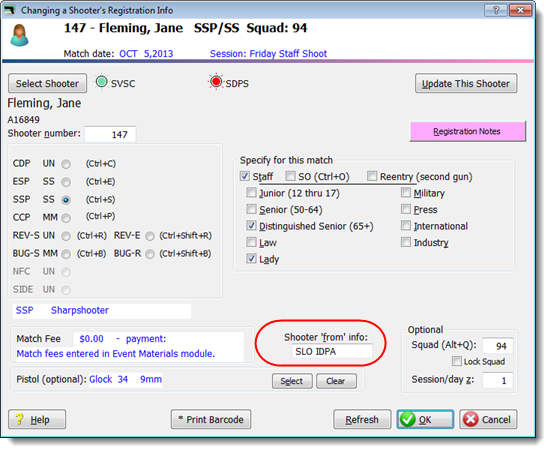Viewport: 551px width, 453px height.
Task: Click the green checkmark OK button
Action: click(x=425, y=419)
